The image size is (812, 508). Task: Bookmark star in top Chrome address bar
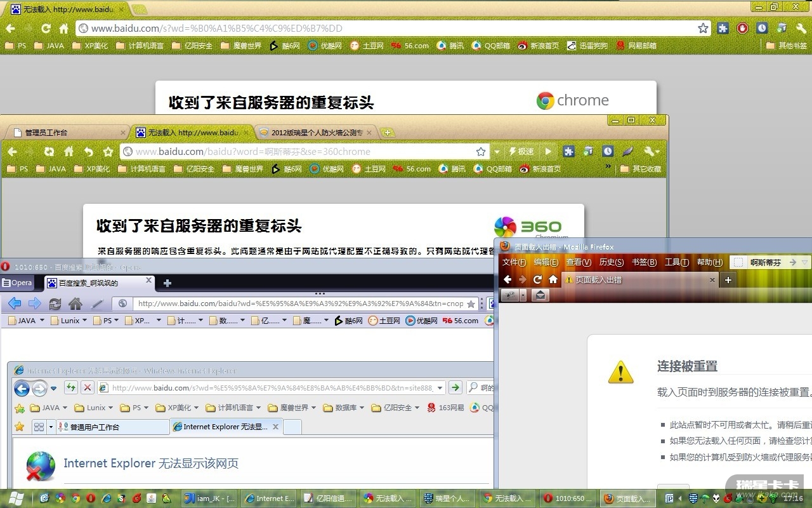(703, 29)
